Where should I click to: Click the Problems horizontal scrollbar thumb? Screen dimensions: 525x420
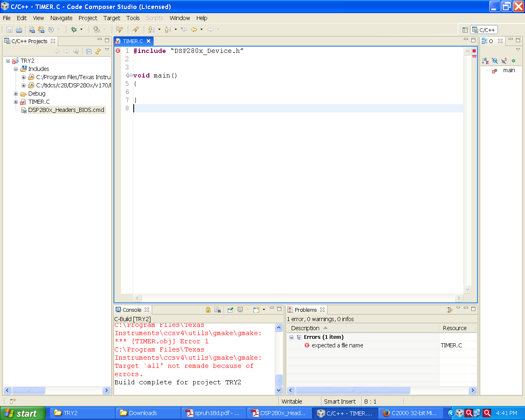[x=352, y=390]
